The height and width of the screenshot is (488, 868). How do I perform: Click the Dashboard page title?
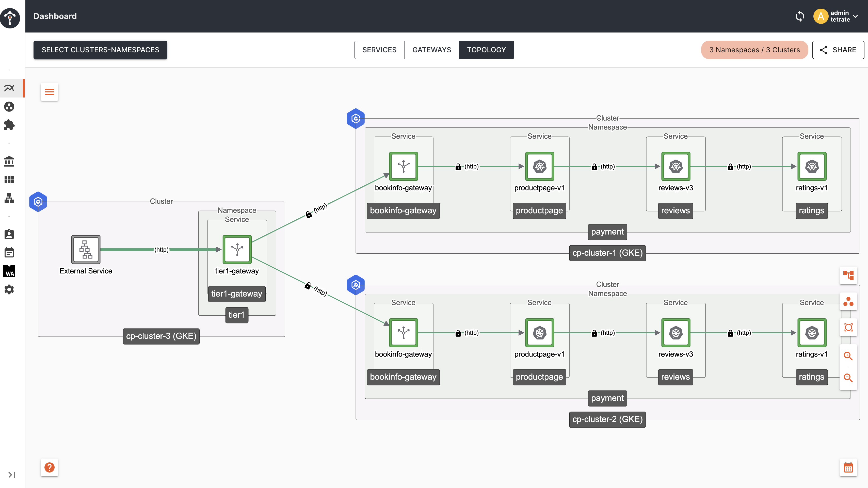pos(55,16)
